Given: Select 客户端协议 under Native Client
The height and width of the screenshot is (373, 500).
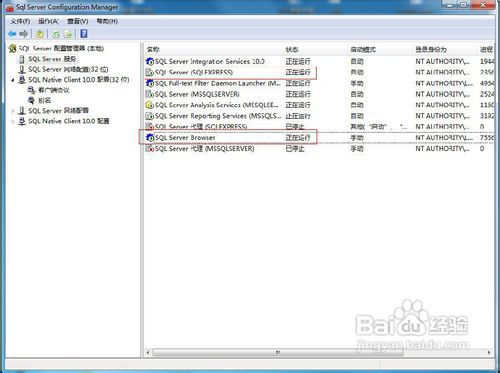Looking at the screenshot, I should [54, 90].
